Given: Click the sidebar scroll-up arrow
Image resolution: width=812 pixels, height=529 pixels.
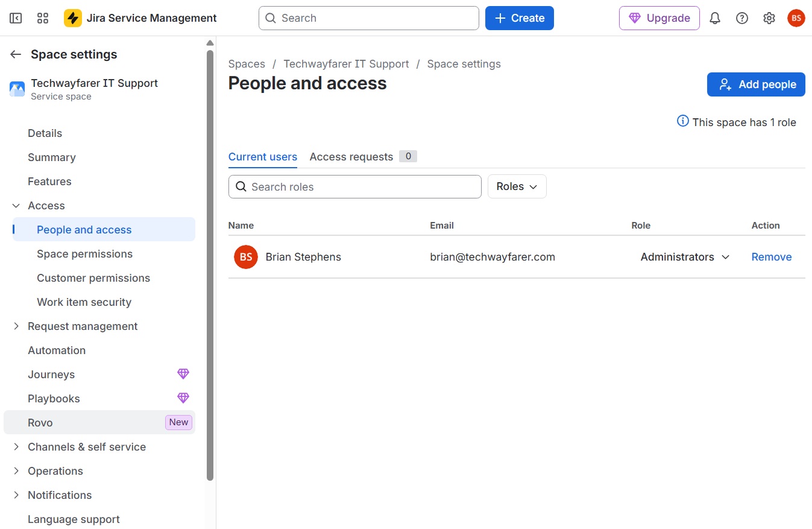Looking at the screenshot, I should [210, 43].
